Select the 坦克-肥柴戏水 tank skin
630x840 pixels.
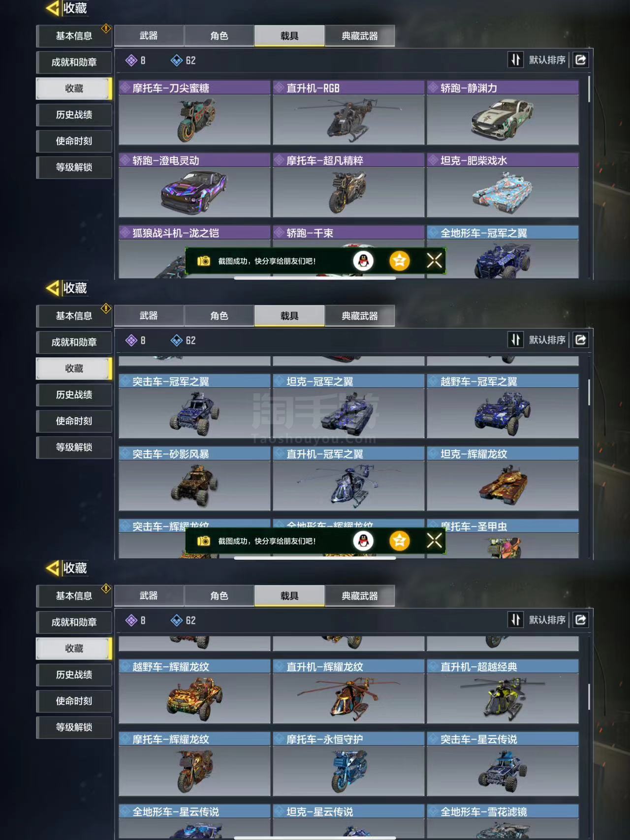click(503, 186)
